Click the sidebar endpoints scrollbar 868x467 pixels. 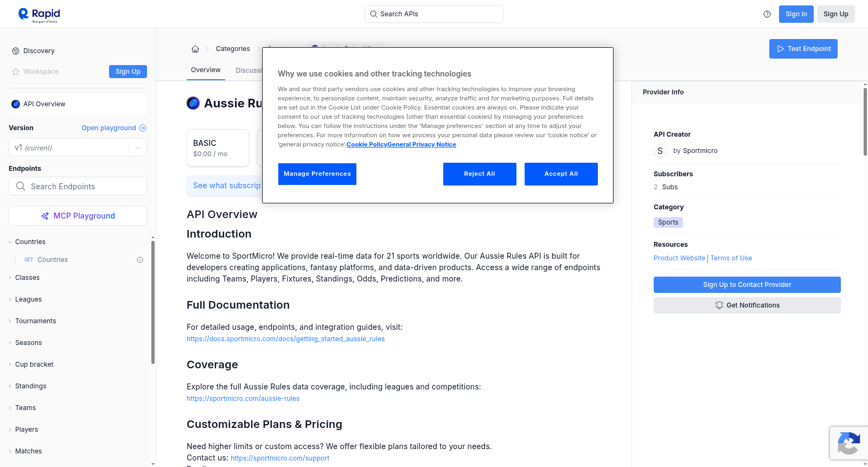(153, 302)
